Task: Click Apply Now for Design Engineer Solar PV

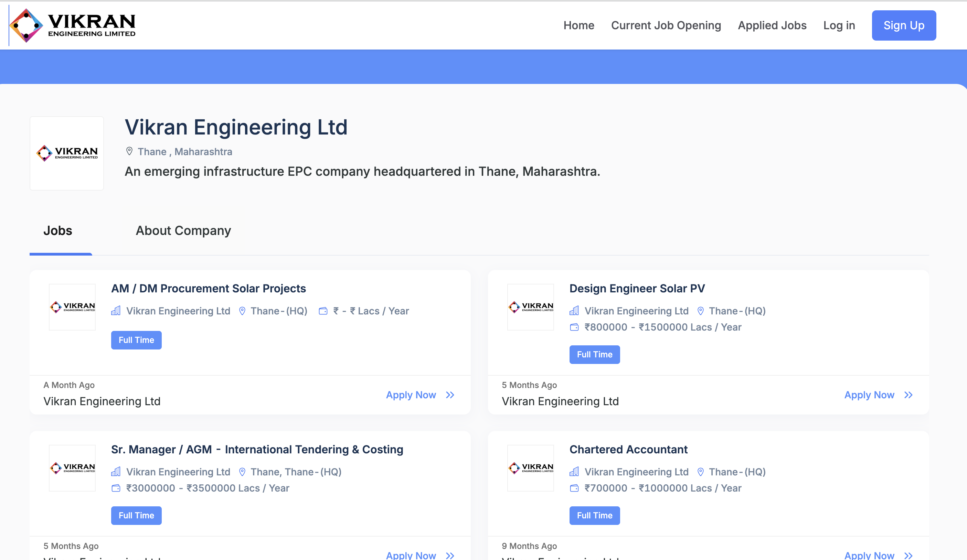Action: 869,395
